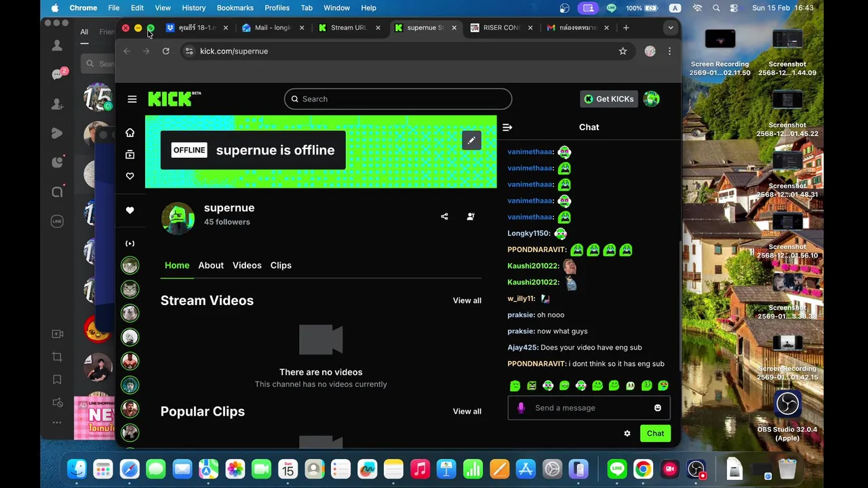The width and height of the screenshot is (868, 488).
Task: View site information icon in address bar
Action: coord(189,51)
